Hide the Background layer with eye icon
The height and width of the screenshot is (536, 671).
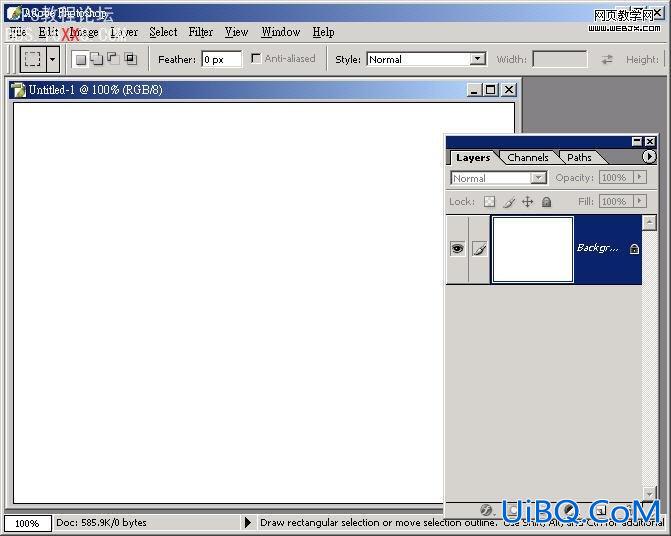point(457,248)
